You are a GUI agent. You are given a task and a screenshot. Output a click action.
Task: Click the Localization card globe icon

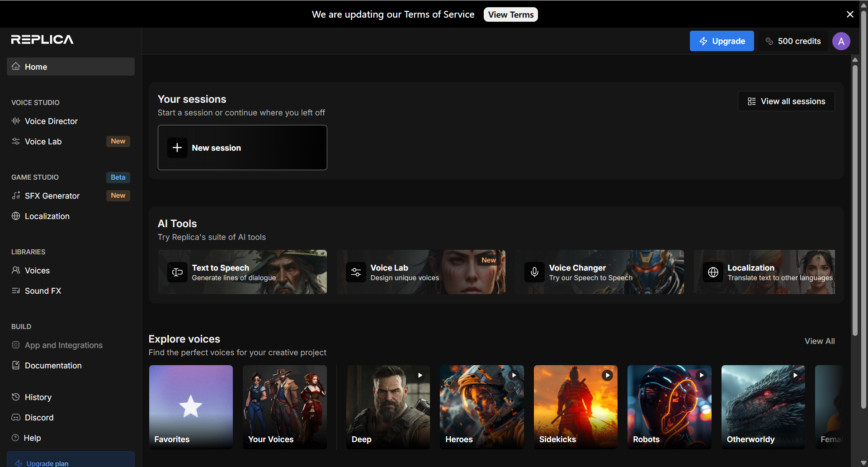point(713,272)
